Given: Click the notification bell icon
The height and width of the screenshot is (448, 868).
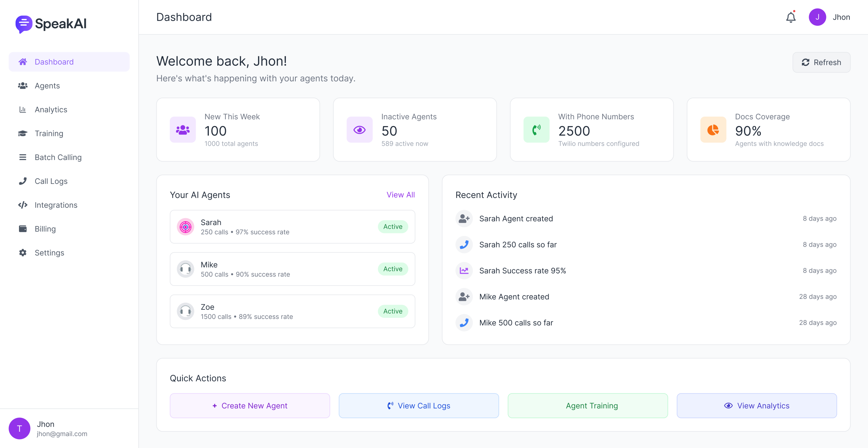Looking at the screenshot, I should point(791,17).
